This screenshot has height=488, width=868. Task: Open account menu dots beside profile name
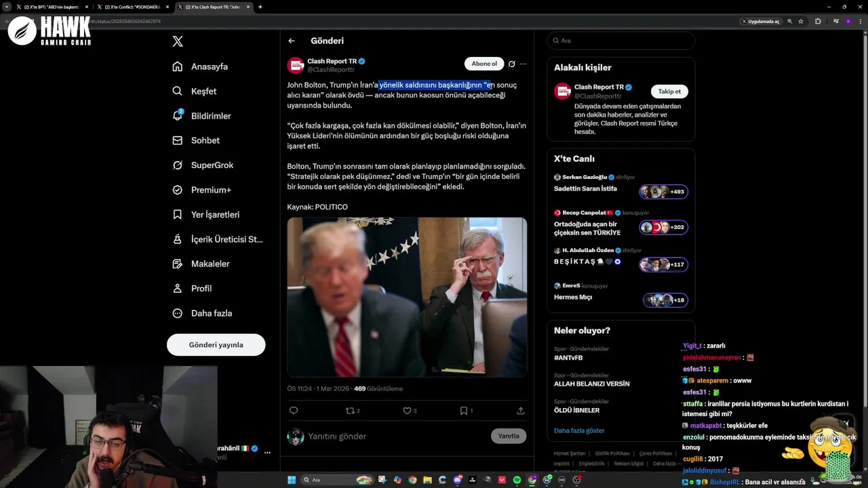click(267, 452)
